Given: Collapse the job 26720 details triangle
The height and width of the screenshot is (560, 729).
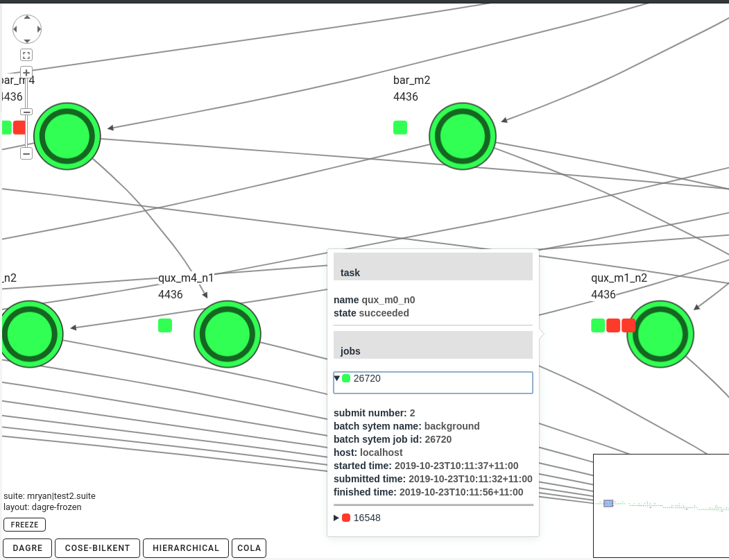Looking at the screenshot, I should [337, 378].
